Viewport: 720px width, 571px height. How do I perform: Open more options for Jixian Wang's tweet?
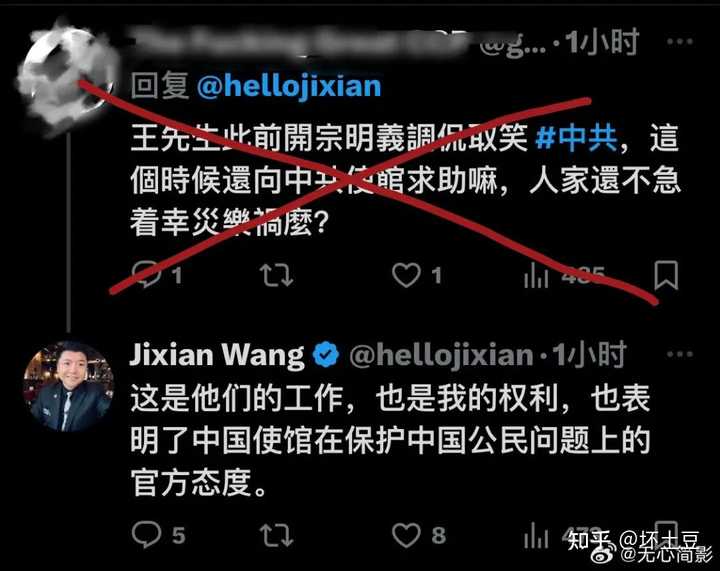(x=680, y=354)
